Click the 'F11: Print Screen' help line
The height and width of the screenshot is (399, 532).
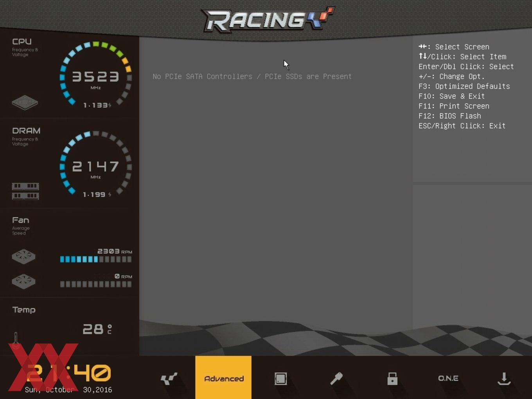click(x=454, y=106)
